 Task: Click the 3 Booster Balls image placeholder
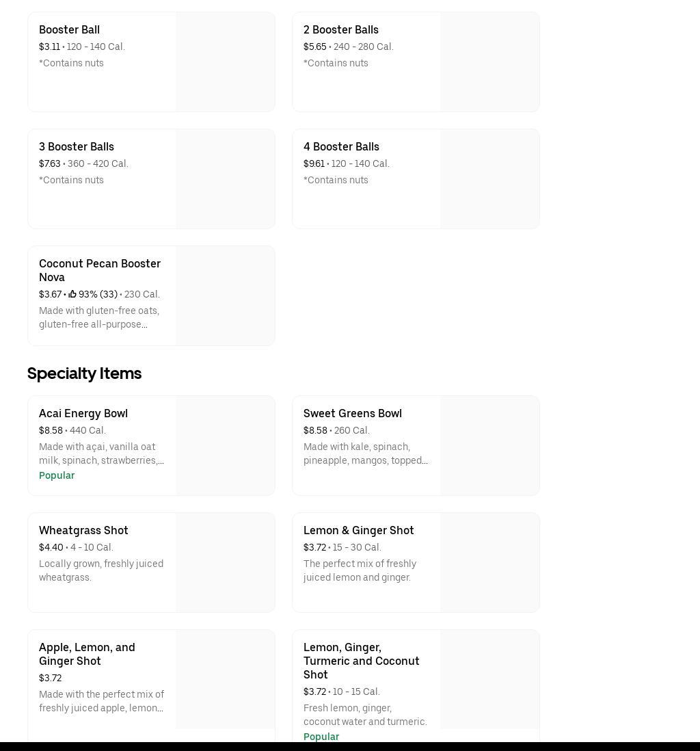coord(225,179)
